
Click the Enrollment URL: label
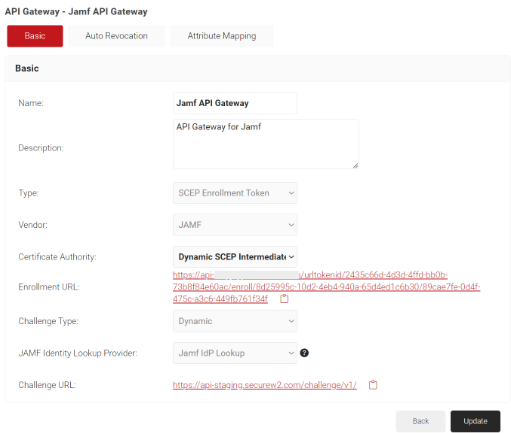tap(49, 287)
